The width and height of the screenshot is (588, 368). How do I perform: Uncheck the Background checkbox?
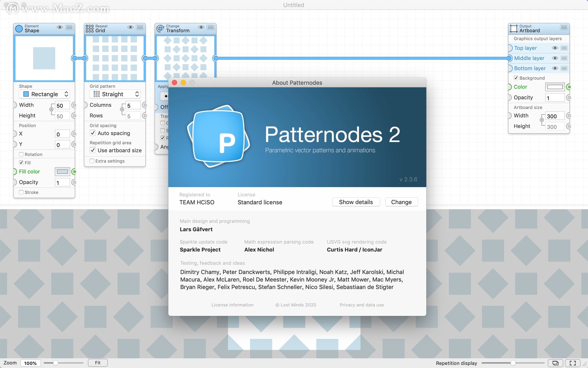[x=516, y=78]
